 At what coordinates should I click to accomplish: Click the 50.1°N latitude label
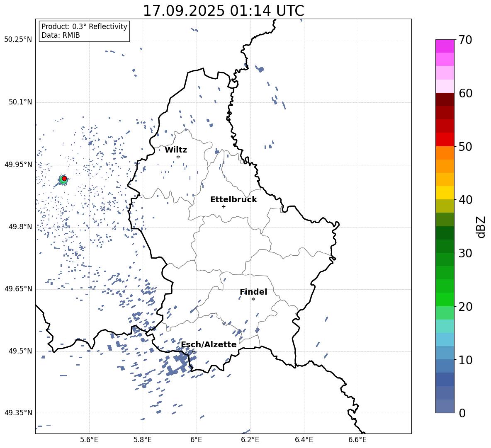click(x=20, y=102)
